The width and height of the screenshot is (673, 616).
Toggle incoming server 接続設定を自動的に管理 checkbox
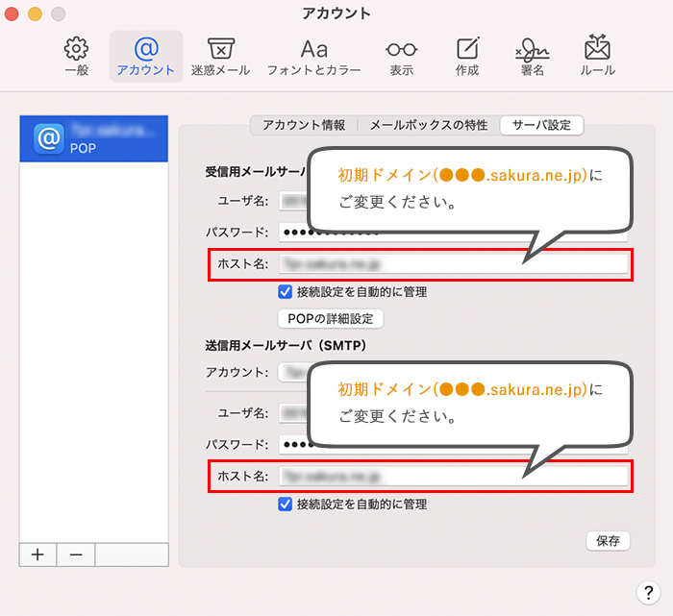coord(285,292)
